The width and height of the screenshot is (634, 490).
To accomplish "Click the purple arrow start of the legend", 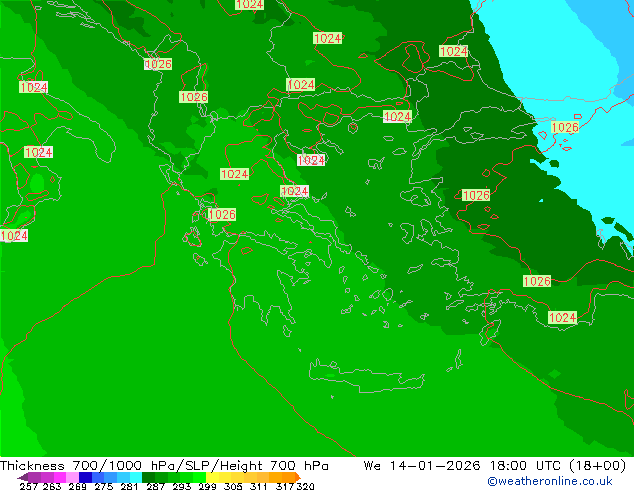I will click(23, 478).
